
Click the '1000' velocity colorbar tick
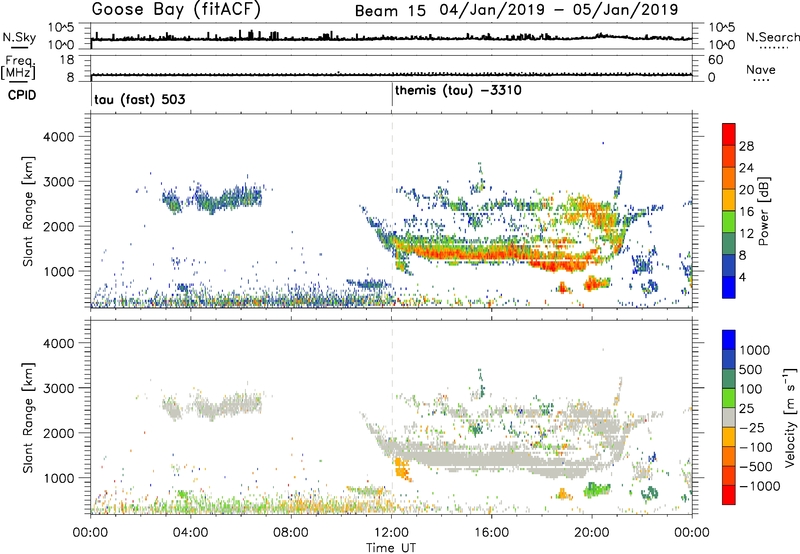[755, 350]
